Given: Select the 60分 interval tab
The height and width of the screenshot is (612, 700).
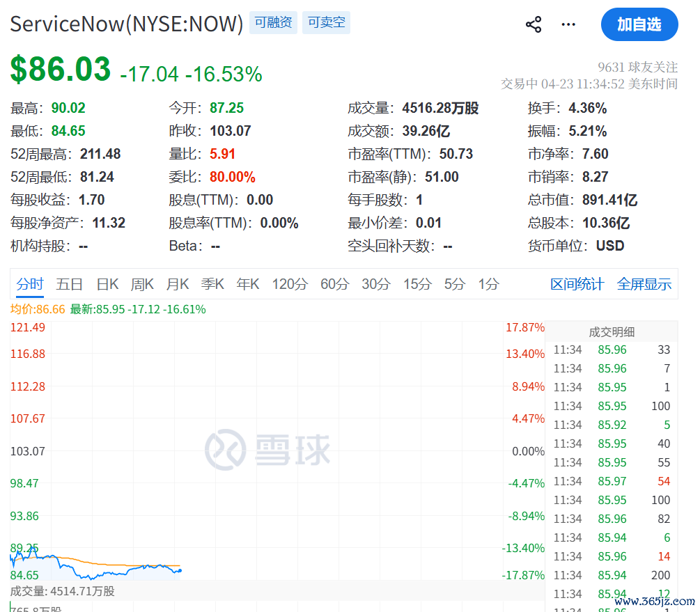Looking at the screenshot, I should pyautogui.click(x=335, y=284).
